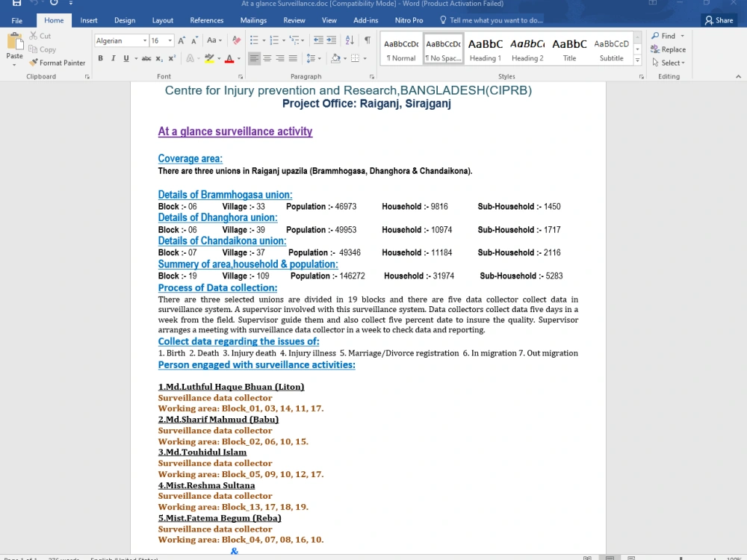747x560 pixels.
Task: Apply the Normal style
Action: [x=401, y=49]
